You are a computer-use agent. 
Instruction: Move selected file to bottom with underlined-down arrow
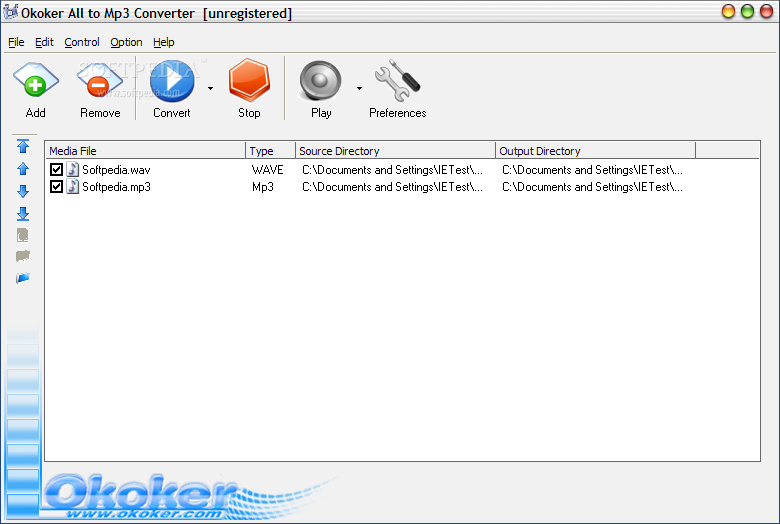pyautogui.click(x=23, y=213)
